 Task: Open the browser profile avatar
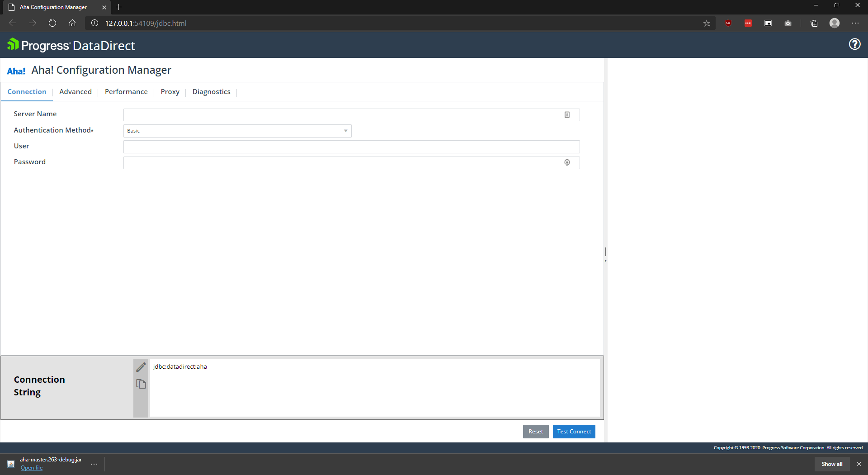835,23
